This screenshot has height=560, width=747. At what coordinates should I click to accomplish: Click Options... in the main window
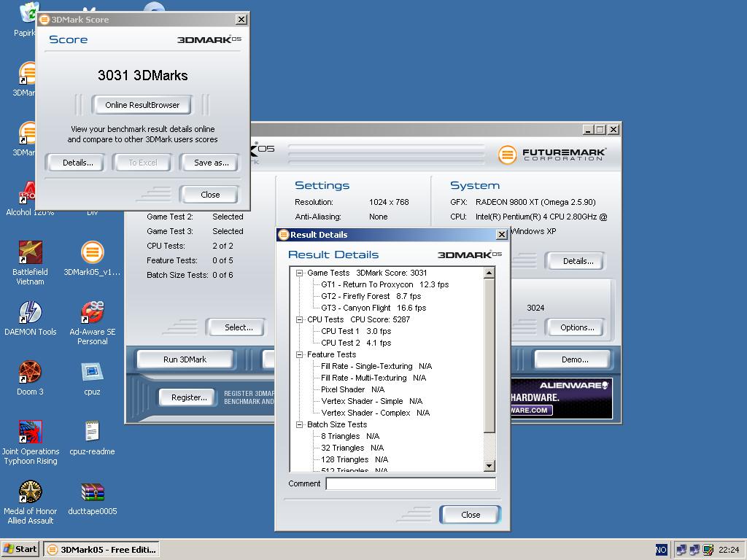tap(577, 327)
